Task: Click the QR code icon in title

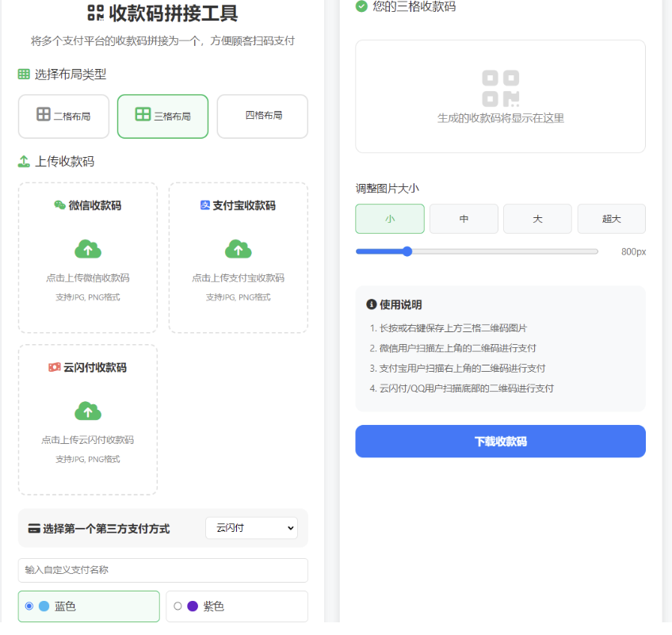Action: pos(96,13)
